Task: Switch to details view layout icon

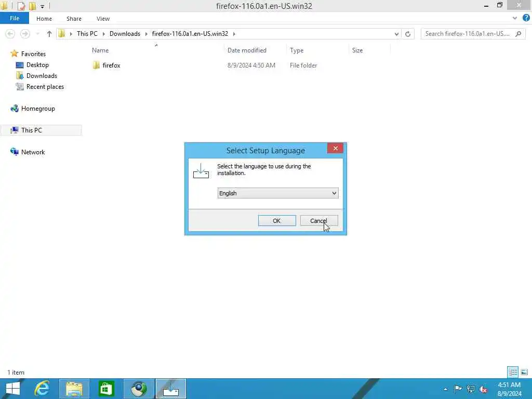Action: (x=513, y=372)
